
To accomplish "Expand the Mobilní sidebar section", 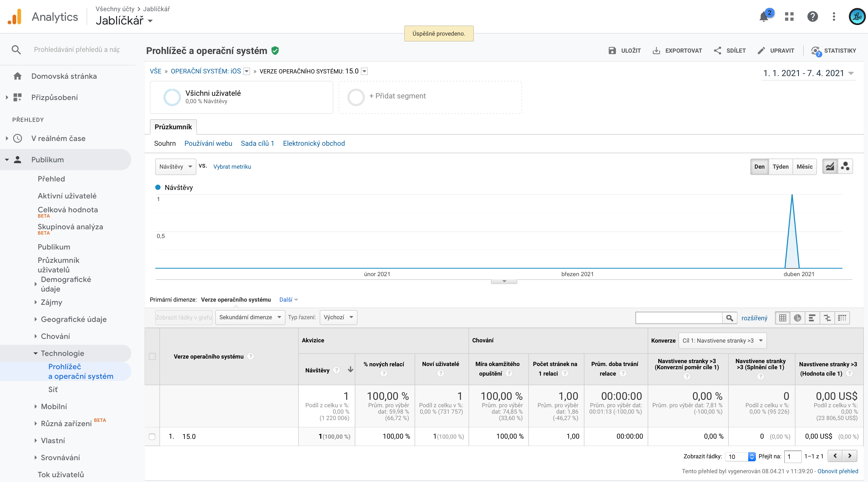I will 54,406.
